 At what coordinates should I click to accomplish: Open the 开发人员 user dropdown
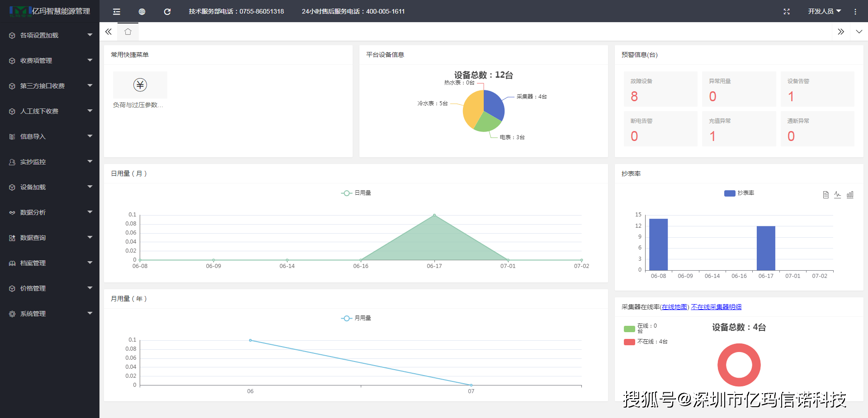[x=825, y=11]
